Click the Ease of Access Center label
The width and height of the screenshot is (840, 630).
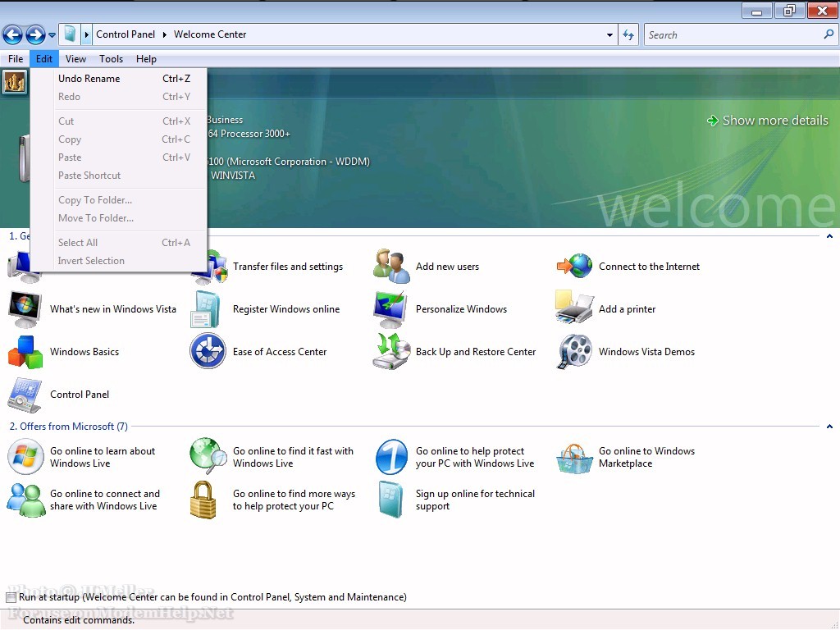point(280,352)
